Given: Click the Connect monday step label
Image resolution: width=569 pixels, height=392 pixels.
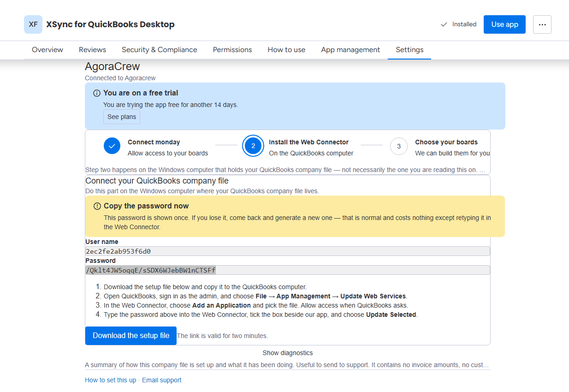Looking at the screenshot, I should (x=154, y=142).
